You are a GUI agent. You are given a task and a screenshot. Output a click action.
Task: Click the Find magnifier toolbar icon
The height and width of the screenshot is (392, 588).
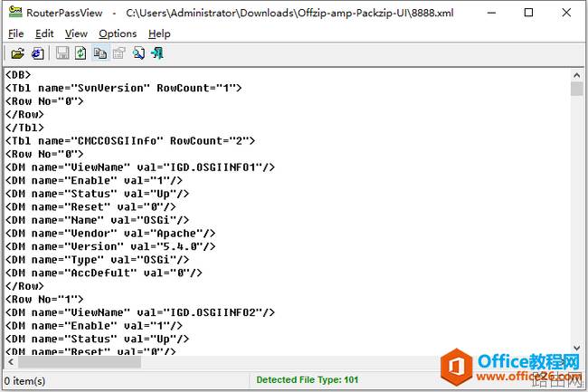coord(138,53)
